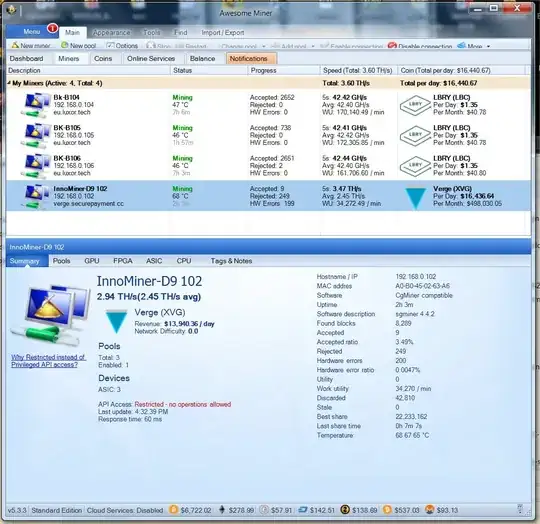Image resolution: width=540 pixels, height=524 pixels.
Task: Click the red notification badge on Menu
Action: click(x=52, y=28)
